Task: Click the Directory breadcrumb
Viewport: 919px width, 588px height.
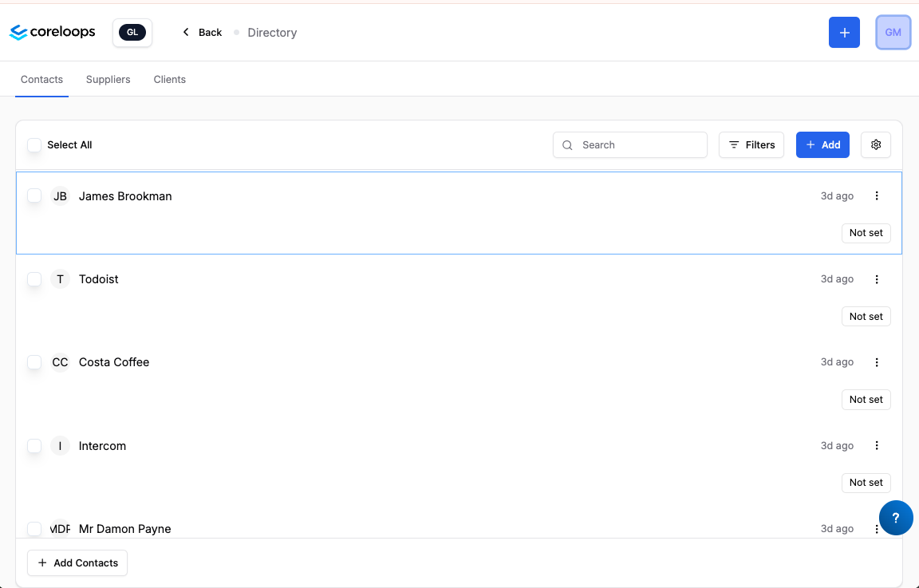Action: point(272,33)
